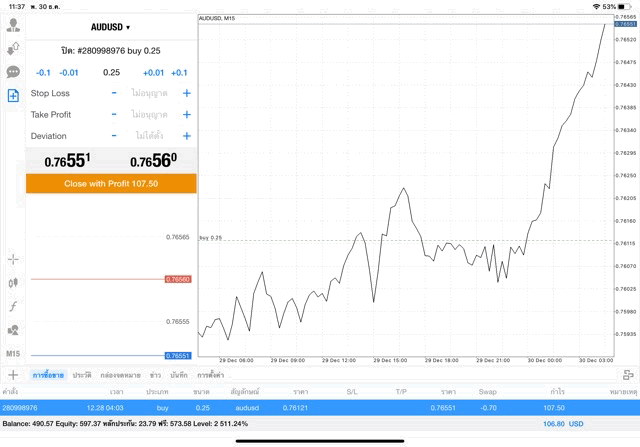Click bid price 0.76551 in order panel
Image resolution: width=640 pixels, height=447 pixels.
[67, 160]
